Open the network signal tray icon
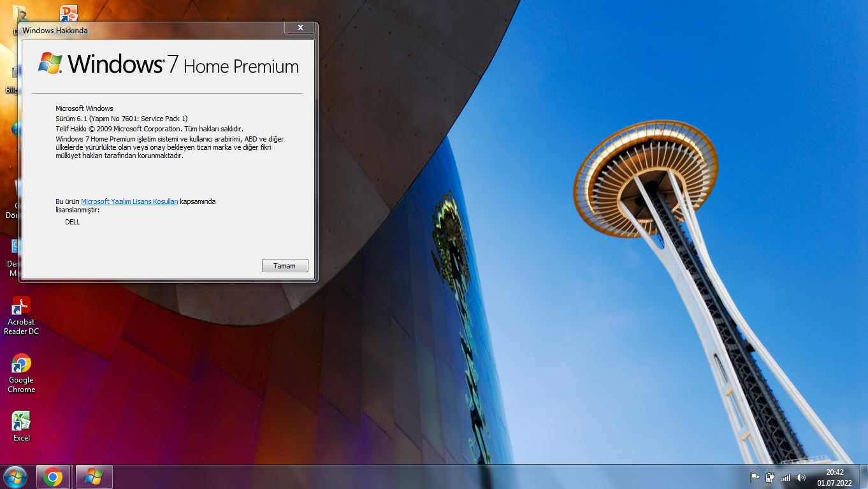This screenshot has height=489, width=868. tap(786, 477)
